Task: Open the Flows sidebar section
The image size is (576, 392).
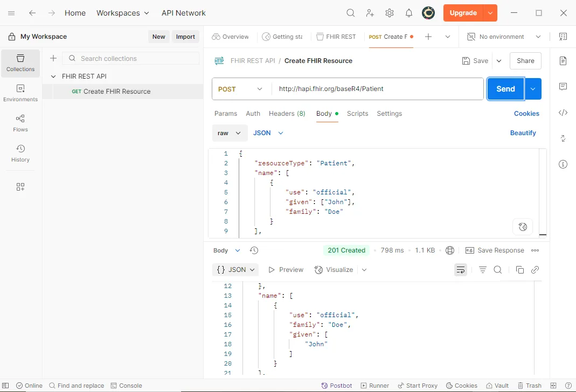Action: click(x=20, y=123)
